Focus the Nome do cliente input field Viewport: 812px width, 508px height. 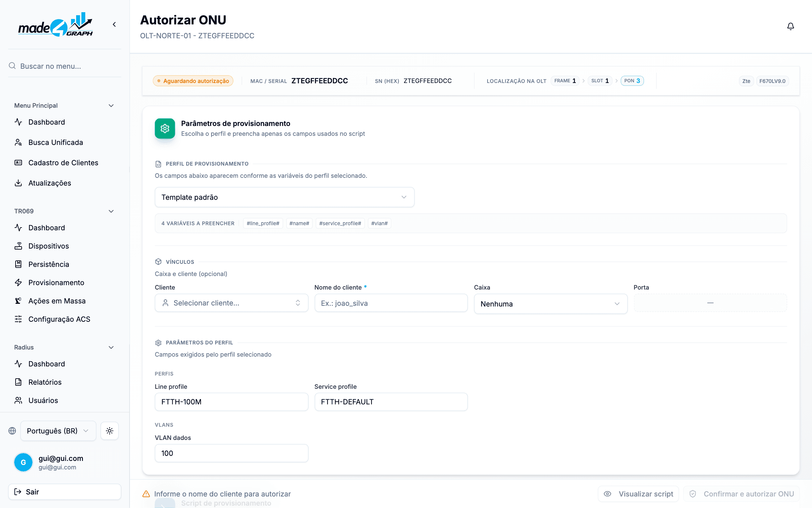pos(391,303)
